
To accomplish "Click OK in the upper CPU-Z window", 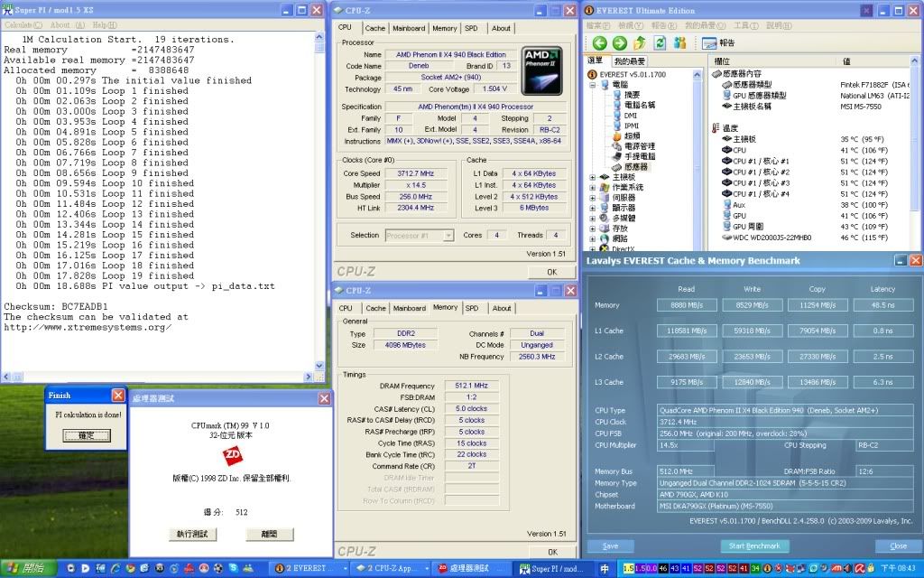I will [x=551, y=272].
